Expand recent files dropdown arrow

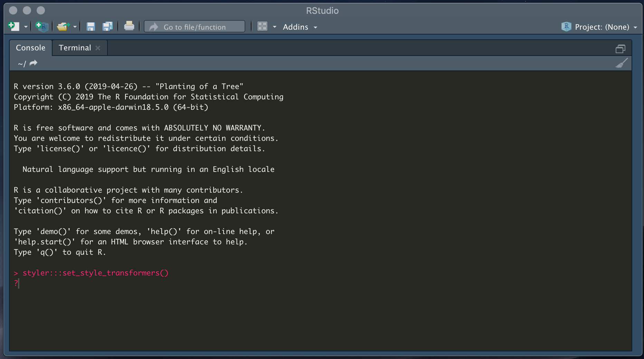(x=75, y=27)
